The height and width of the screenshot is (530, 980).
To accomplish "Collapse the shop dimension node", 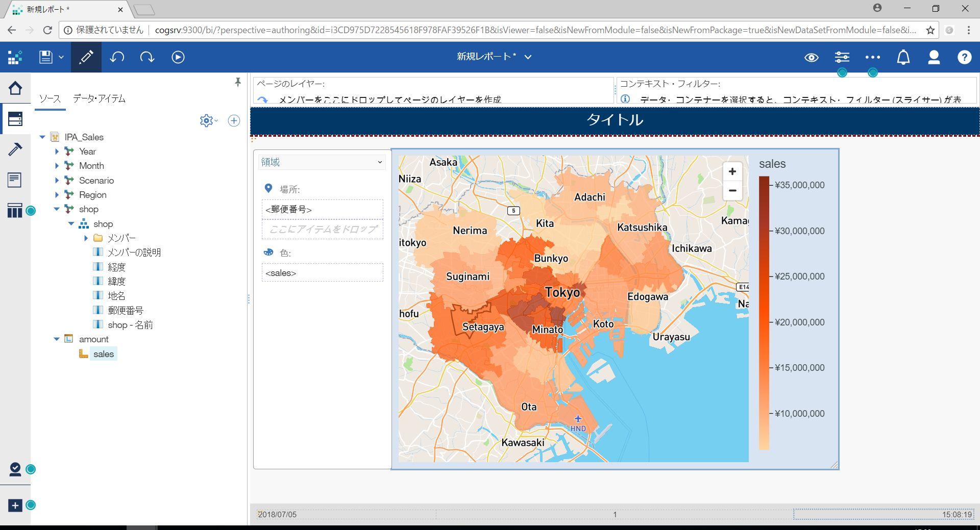I will pyautogui.click(x=57, y=209).
